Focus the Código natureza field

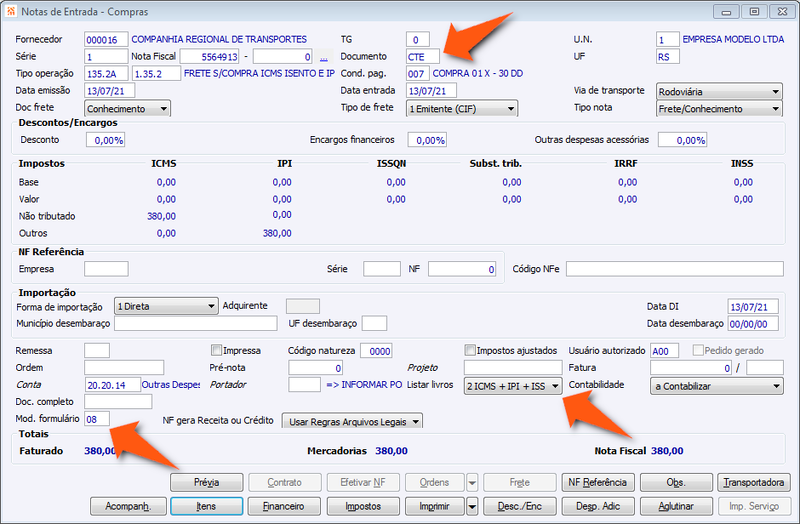376,351
